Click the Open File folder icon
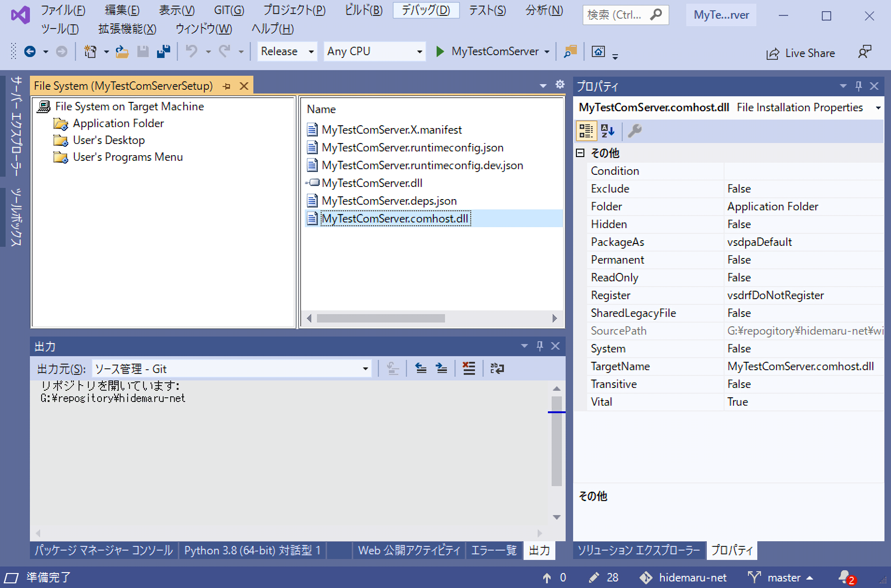Image resolution: width=891 pixels, height=588 pixels. 122,51
